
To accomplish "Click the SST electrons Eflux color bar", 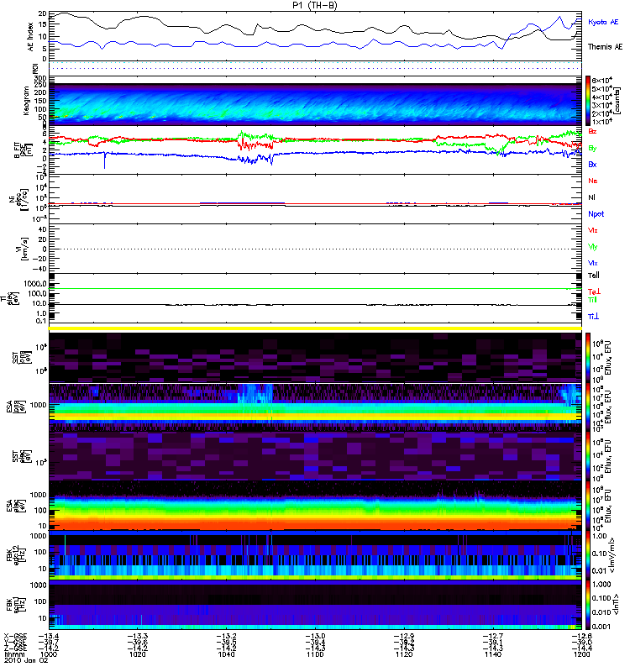I will tap(588, 456).
